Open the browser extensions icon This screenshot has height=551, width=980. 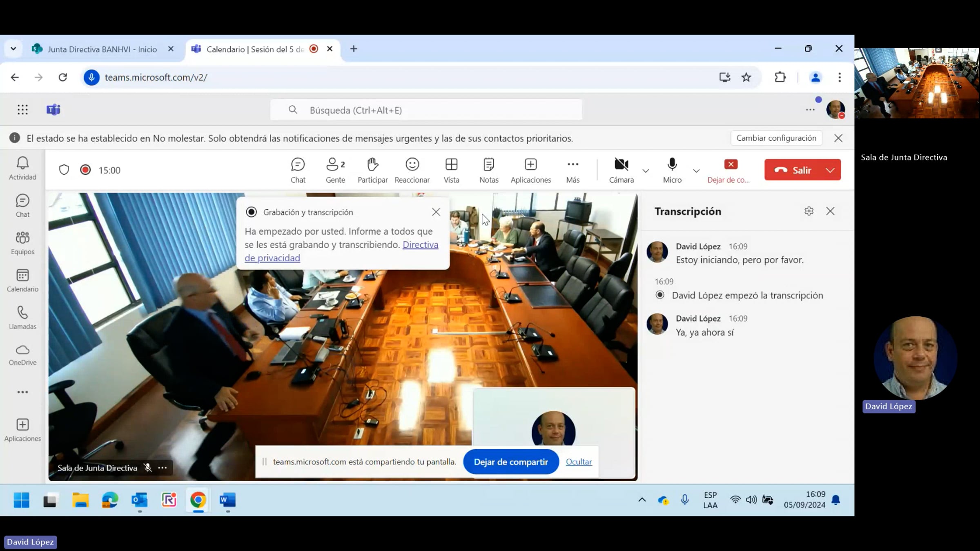click(780, 77)
